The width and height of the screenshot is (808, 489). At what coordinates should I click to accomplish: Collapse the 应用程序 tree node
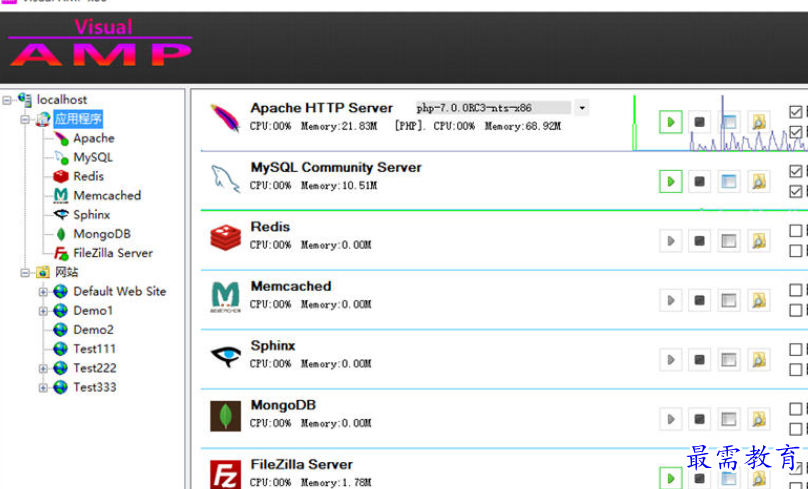tap(24, 120)
